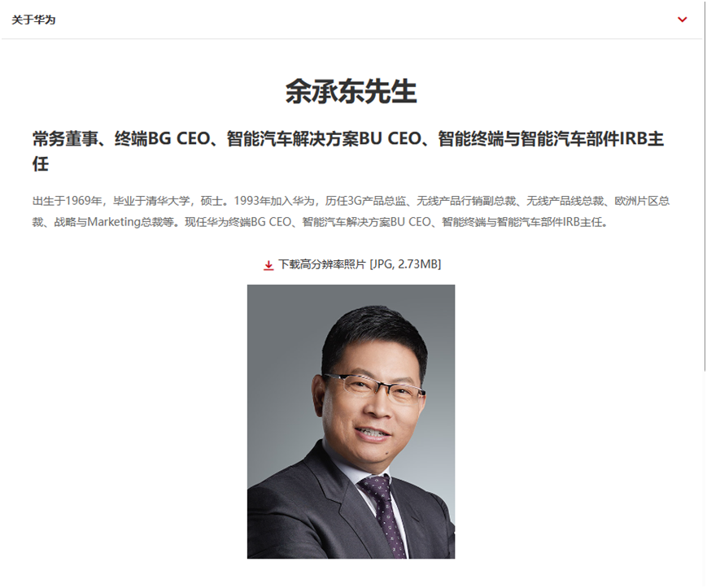Click 毕业于清华大学 in the biography paragraph
Viewport: 707px width, 588px height.
click(x=151, y=201)
